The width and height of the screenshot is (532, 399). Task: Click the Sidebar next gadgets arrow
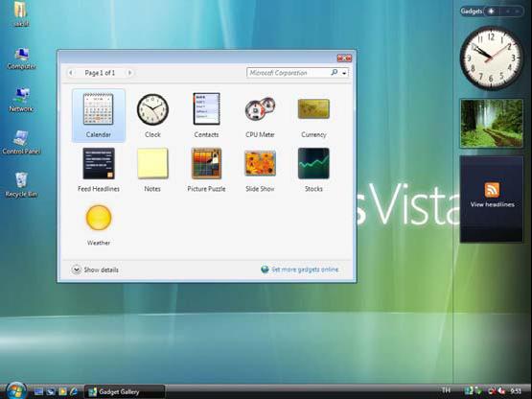pos(517,12)
